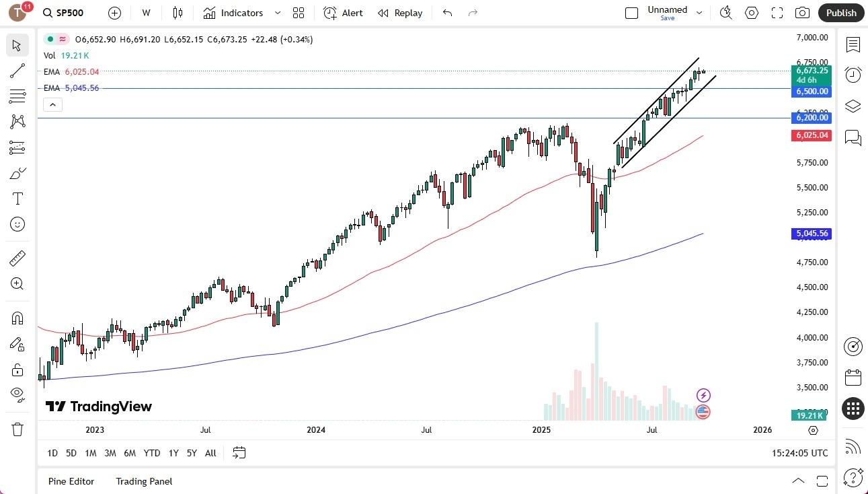Screen dimensions: 868x494
Task: Open the news feed panel
Action: coord(853,446)
